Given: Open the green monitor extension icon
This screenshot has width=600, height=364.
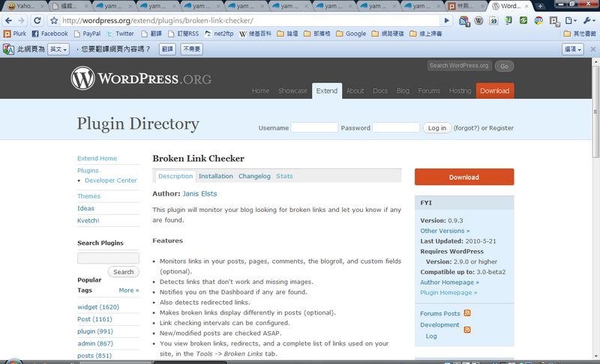Looking at the screenshot, I should tap(508, 21).
